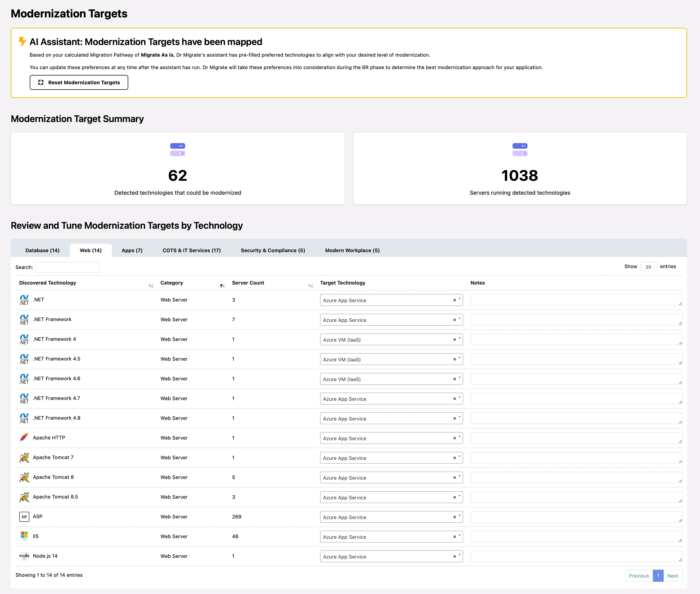The width and height of the screenshot is (700, 594).
Task: Clear the target technology for IIS row
Action: 454,537
